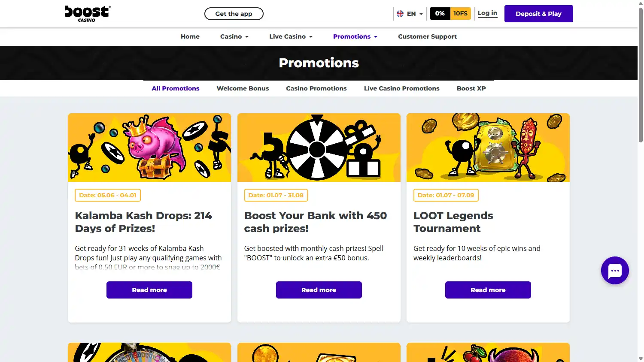This screenshot has width=644, height=362.
Task: Open the Kalamba Kash Drops banner image
Action: 149,148
